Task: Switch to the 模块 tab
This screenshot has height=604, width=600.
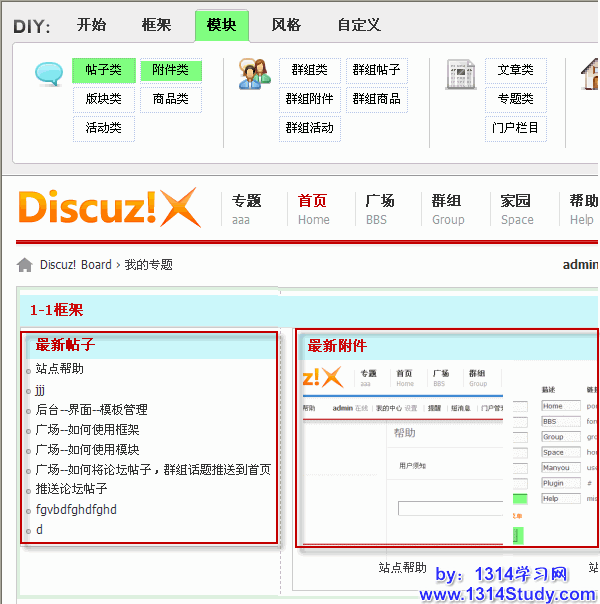Action: click(221, 25)
